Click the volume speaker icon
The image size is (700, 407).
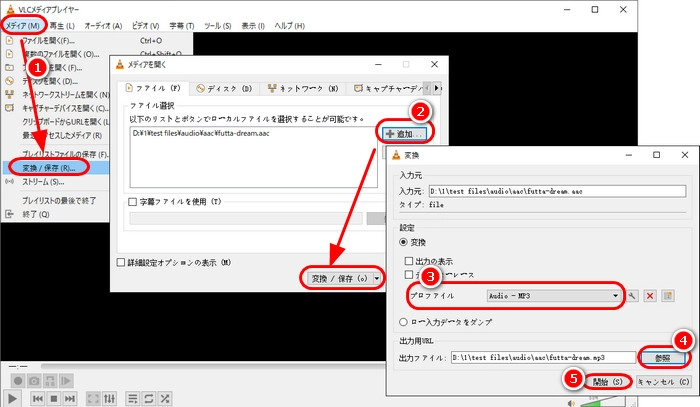coord(571,403)
